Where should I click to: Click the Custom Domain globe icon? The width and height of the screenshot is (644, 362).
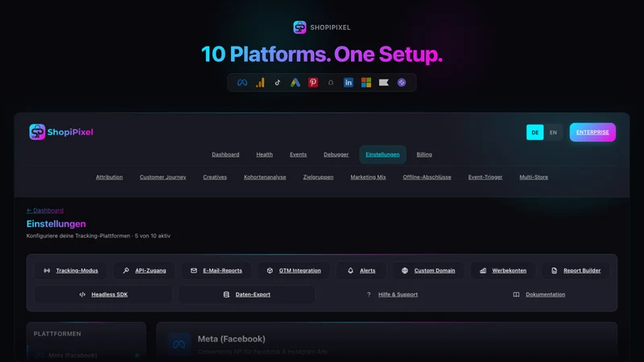coord(405,270)
